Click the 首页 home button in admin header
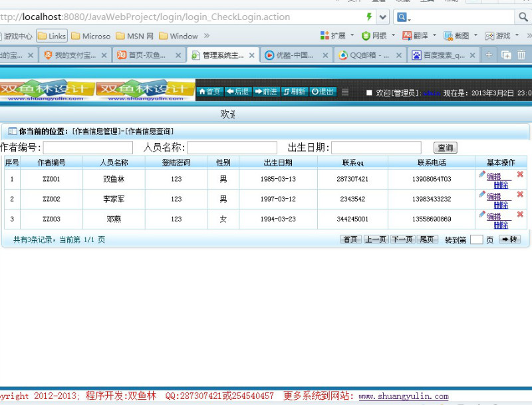 pos(209,92)
